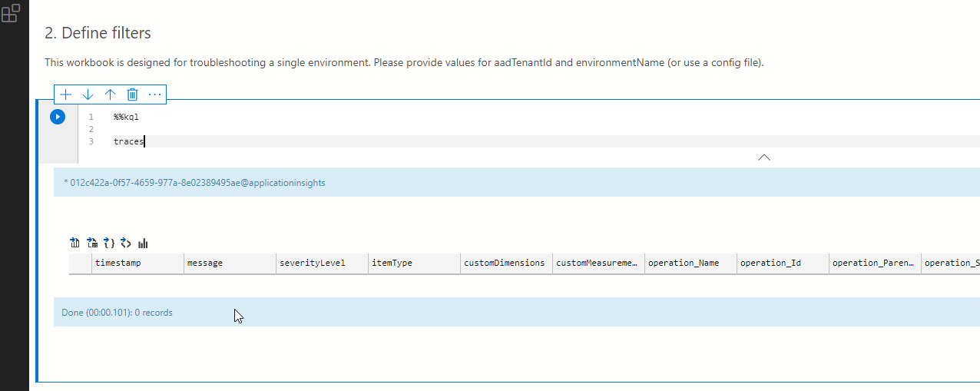Open the chart view bar-chart icon
Screen dimensions: 980x391
(143, 244)
